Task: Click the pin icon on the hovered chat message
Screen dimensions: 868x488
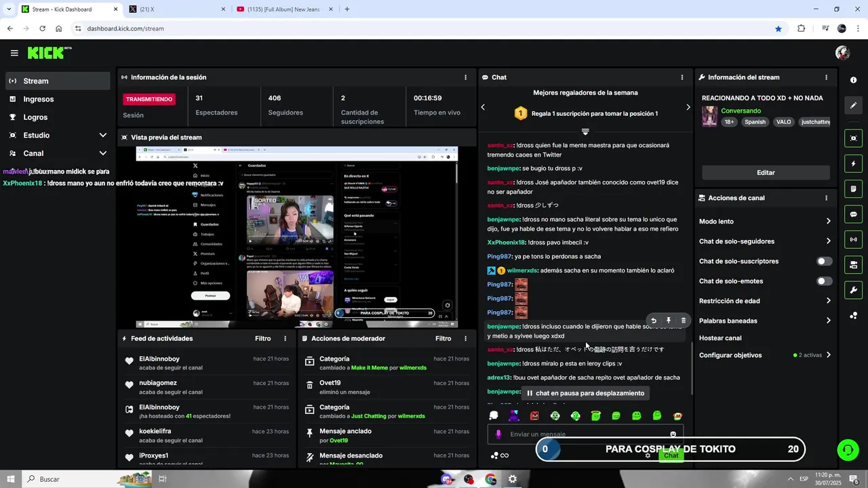Action: point(668,321)
